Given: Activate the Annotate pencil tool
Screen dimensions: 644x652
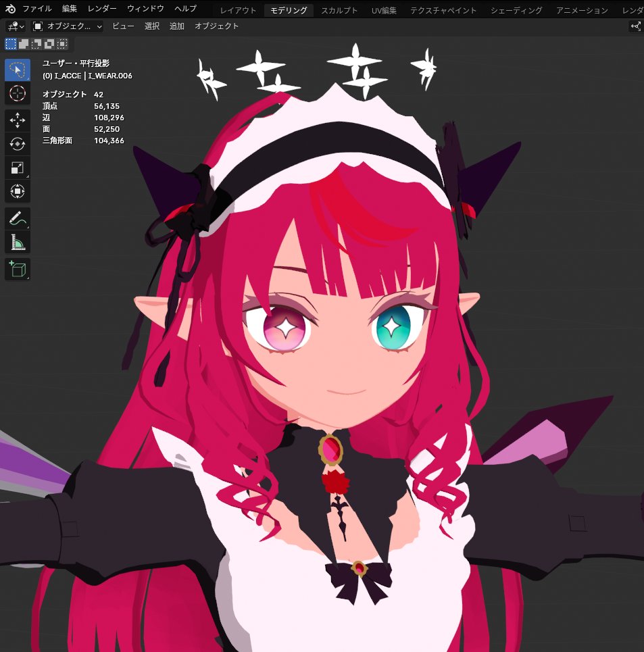Looking at the screenshot, I should [18, 218].
